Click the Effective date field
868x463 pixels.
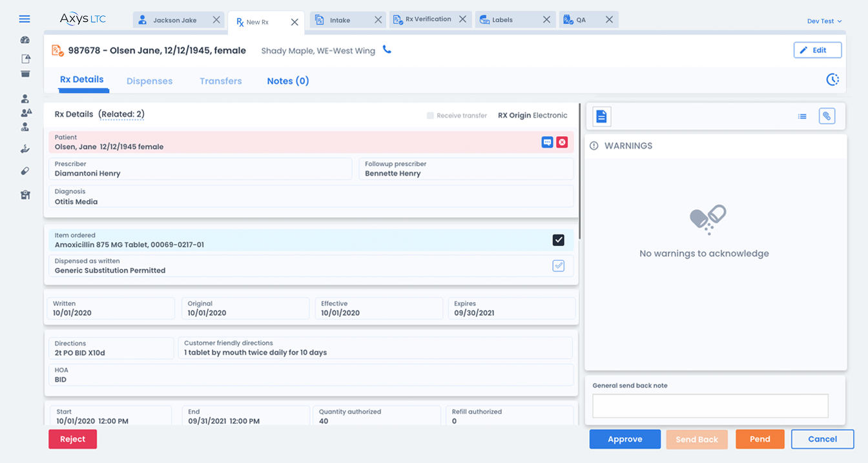pyautogui.click(x=378, y=308)
